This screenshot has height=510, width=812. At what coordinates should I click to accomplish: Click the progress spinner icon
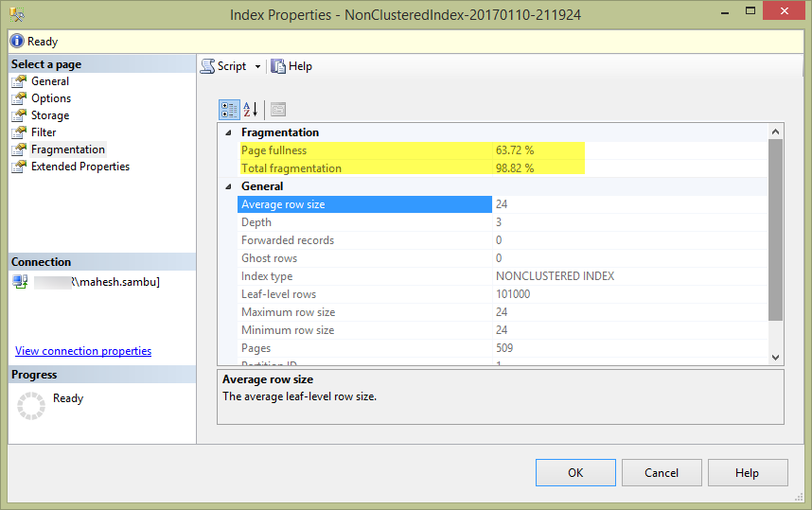31,405
